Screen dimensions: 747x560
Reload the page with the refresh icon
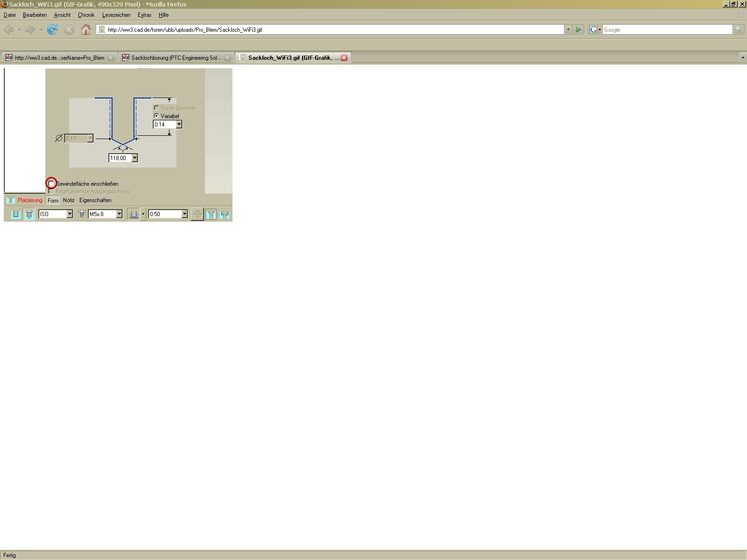point(52,30)
